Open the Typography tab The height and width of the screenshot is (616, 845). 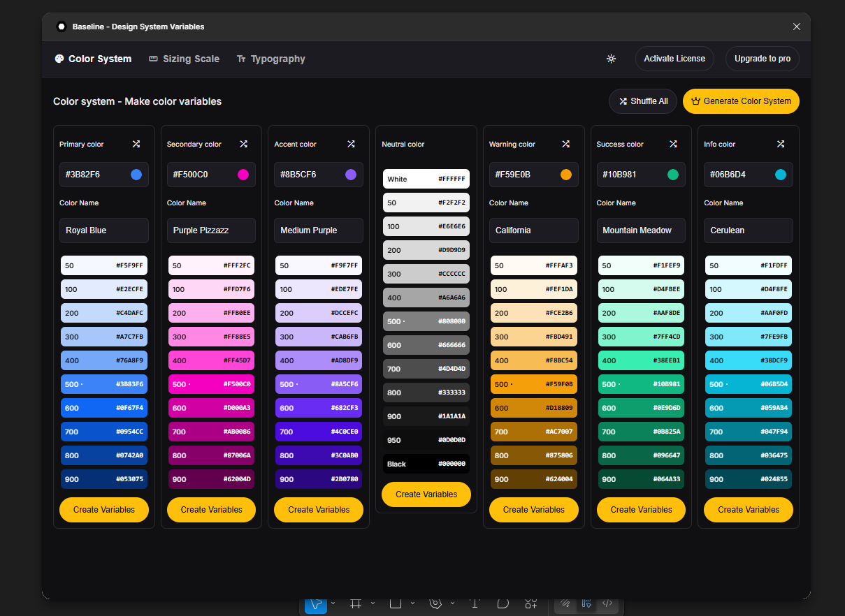pos(270,59)
